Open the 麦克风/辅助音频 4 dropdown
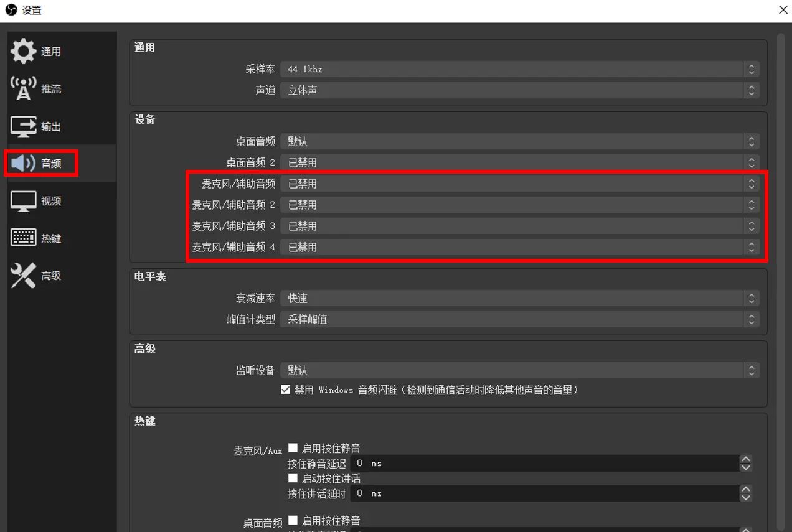This screenshot has height=532, width=792. (519, 247)
